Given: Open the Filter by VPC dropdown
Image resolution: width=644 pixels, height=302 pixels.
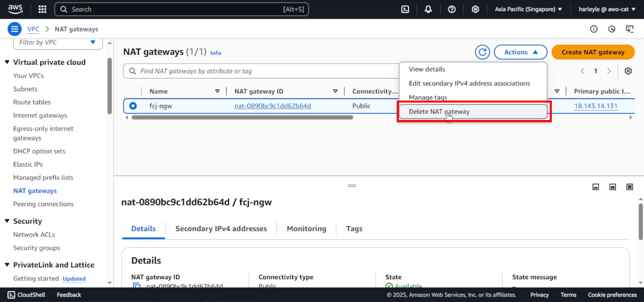Looking at the screenshot, I should tap(58, 43).
